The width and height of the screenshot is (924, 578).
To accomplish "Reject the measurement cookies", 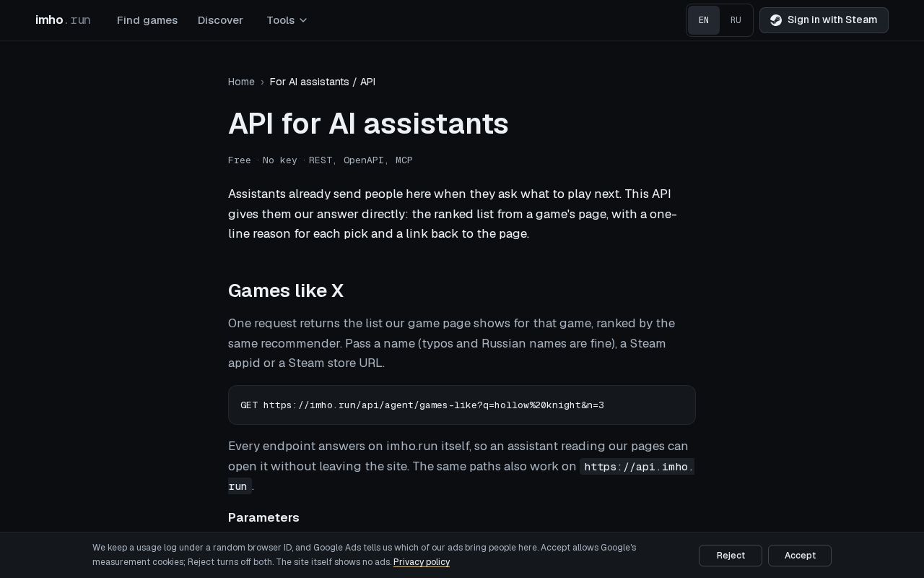I will point(731,556).
